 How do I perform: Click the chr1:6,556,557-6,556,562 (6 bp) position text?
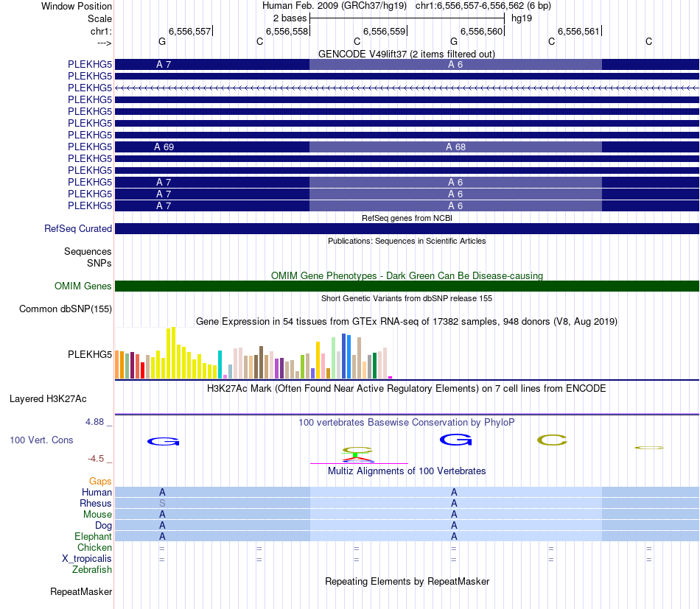click(483, 6)
